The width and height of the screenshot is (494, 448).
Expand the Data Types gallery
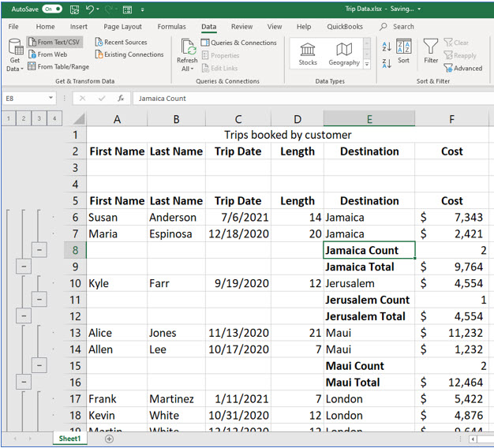367,64
